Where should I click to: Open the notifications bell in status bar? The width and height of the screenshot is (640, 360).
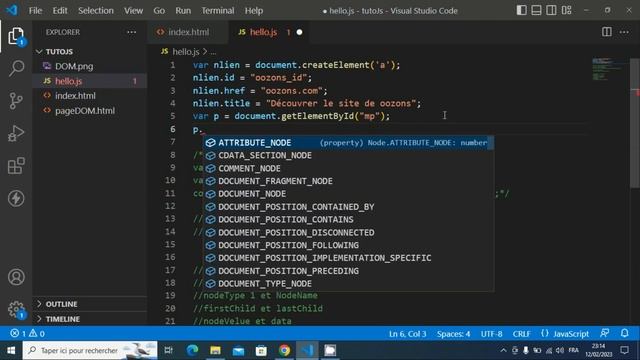[x=624, y=333]
